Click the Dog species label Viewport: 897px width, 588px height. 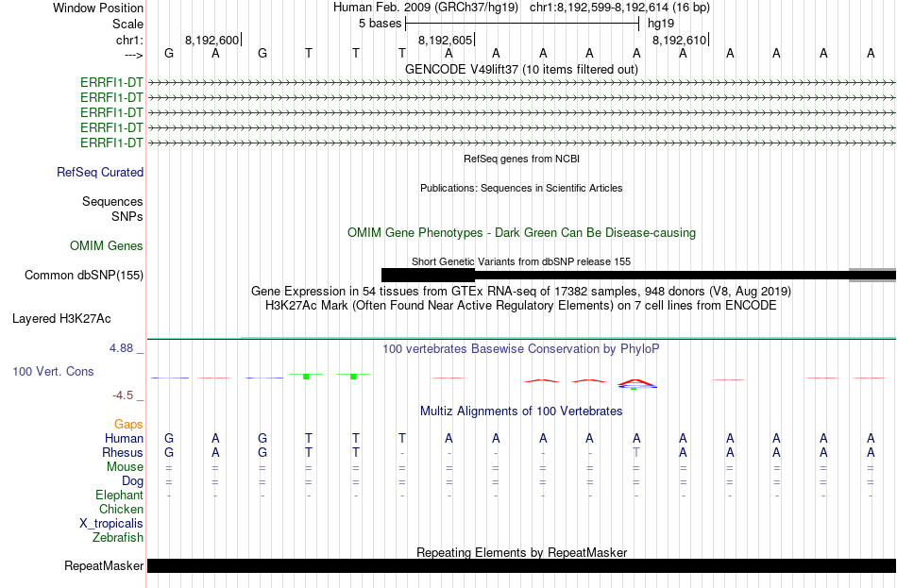(132, 481)
